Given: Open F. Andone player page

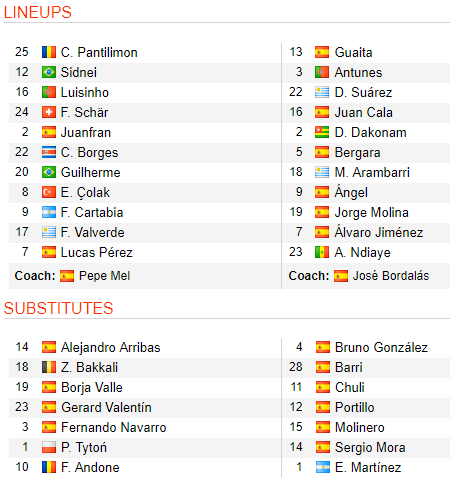Looking at the screenshot, I should 90,468.
